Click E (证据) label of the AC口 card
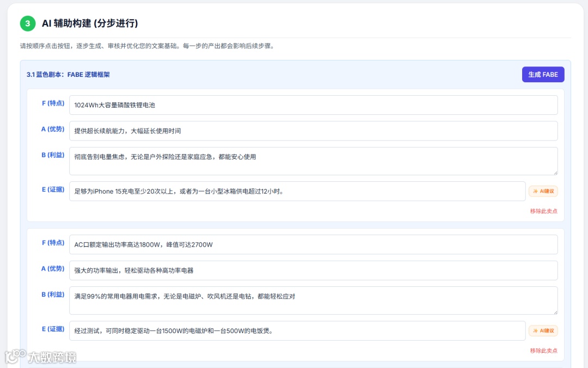The height and width of the screenshot is (368, 588). [x=53, y=329]
